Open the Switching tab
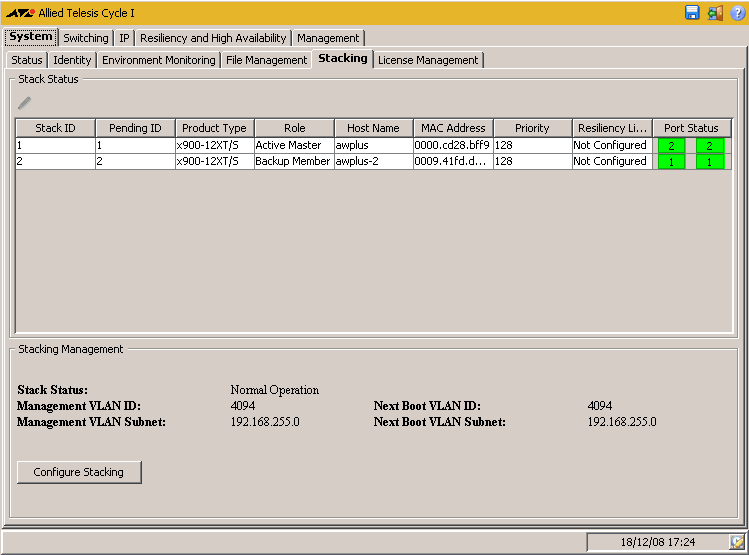 pos(86,38)
